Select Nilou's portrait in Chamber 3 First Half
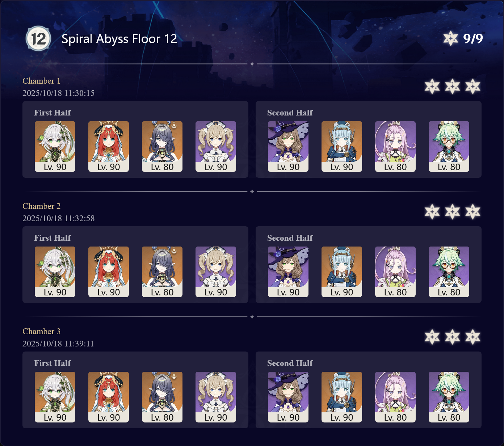 109,397
